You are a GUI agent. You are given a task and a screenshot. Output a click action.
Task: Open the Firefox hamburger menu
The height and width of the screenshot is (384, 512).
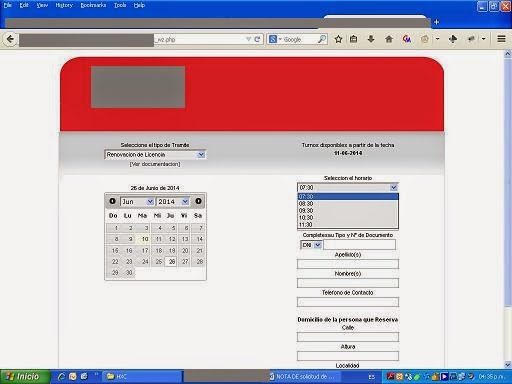click(x=501, y=39)
